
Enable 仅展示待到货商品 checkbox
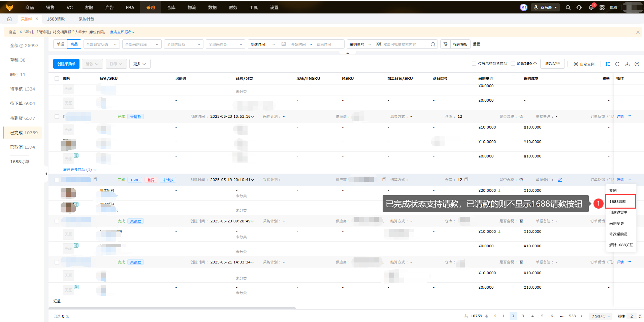click(x=474, y=64)
